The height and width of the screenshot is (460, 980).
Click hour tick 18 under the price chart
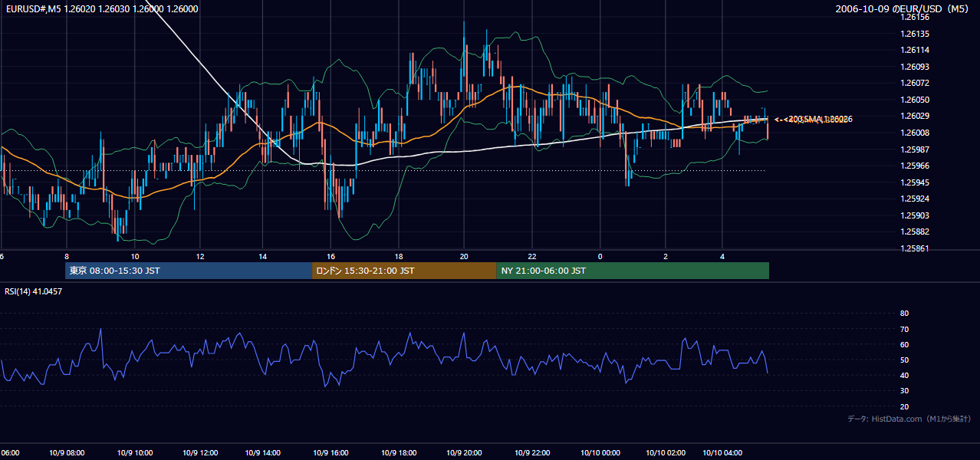(x=400, y=256)
